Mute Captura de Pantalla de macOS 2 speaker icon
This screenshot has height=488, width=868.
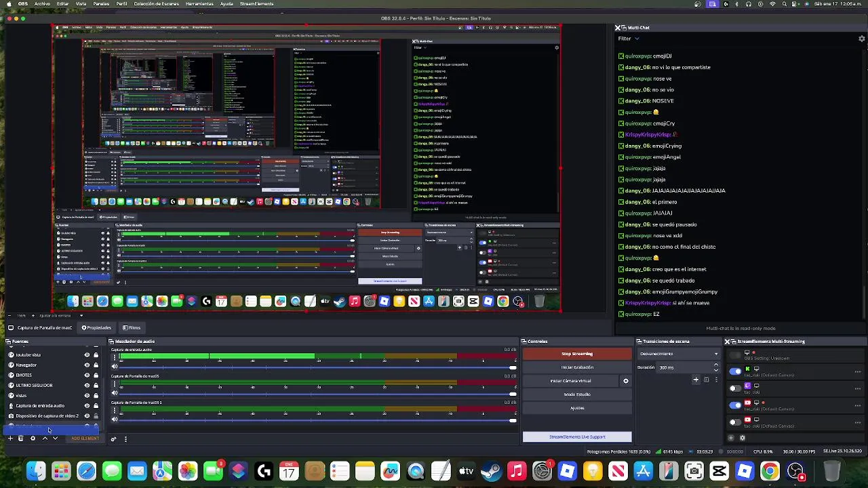115,420
